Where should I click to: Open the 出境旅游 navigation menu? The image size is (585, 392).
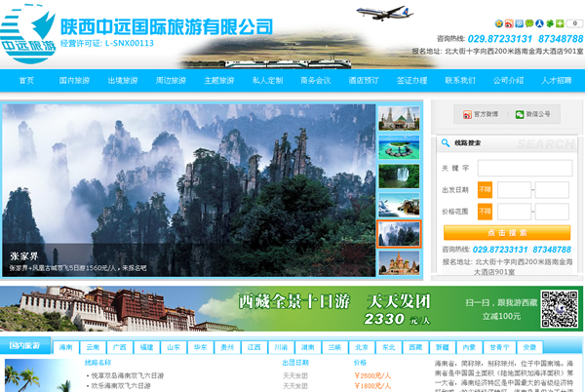pyautogui.click(x=122, y=80)
